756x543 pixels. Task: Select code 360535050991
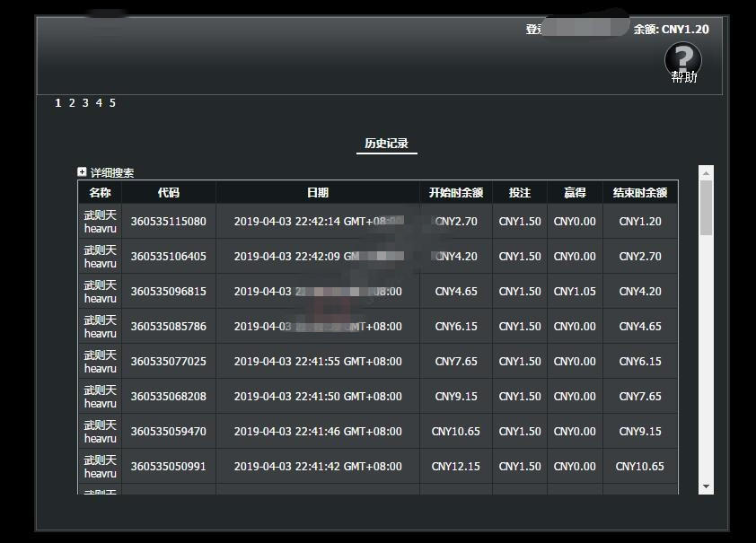pyautogui.click(x=168, y=467)
